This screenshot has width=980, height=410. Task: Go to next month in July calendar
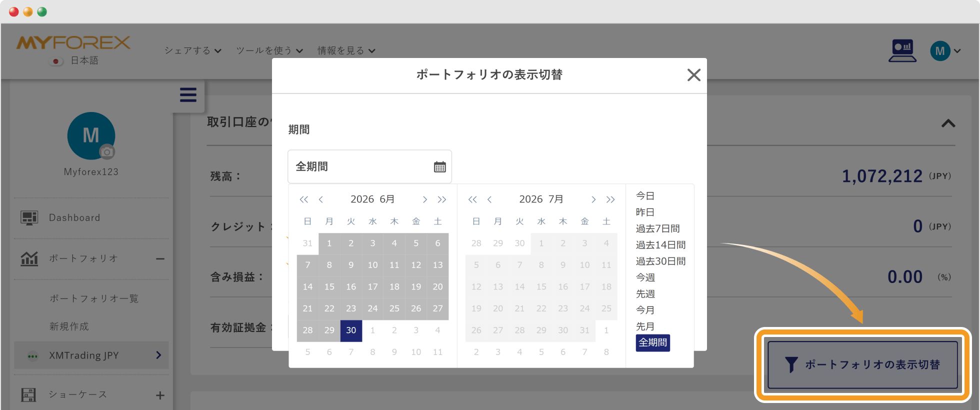[593, 199]
